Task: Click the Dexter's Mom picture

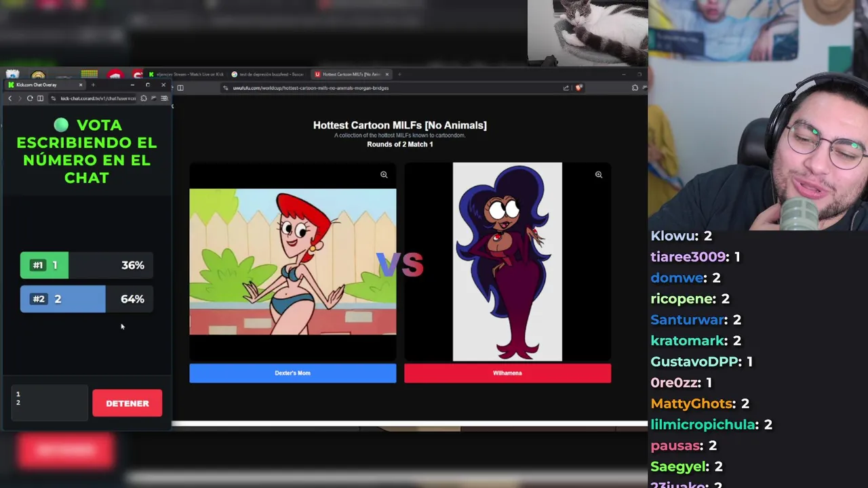Action: click(x=293, y=262)
